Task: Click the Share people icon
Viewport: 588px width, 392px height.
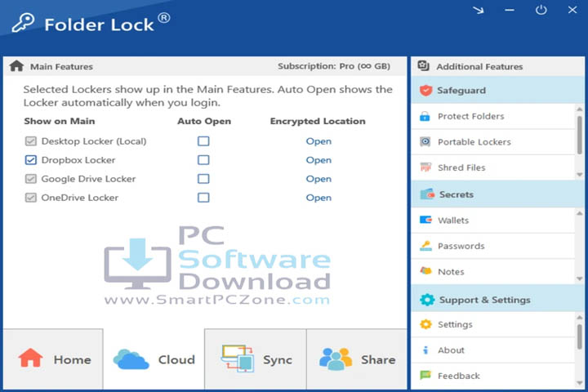Action: tap(336, 359)
